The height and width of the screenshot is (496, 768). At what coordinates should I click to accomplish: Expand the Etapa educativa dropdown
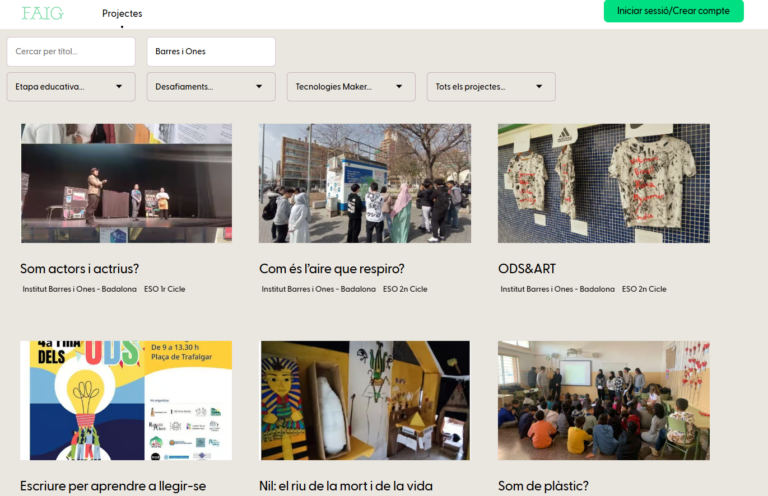pos(71,87)
